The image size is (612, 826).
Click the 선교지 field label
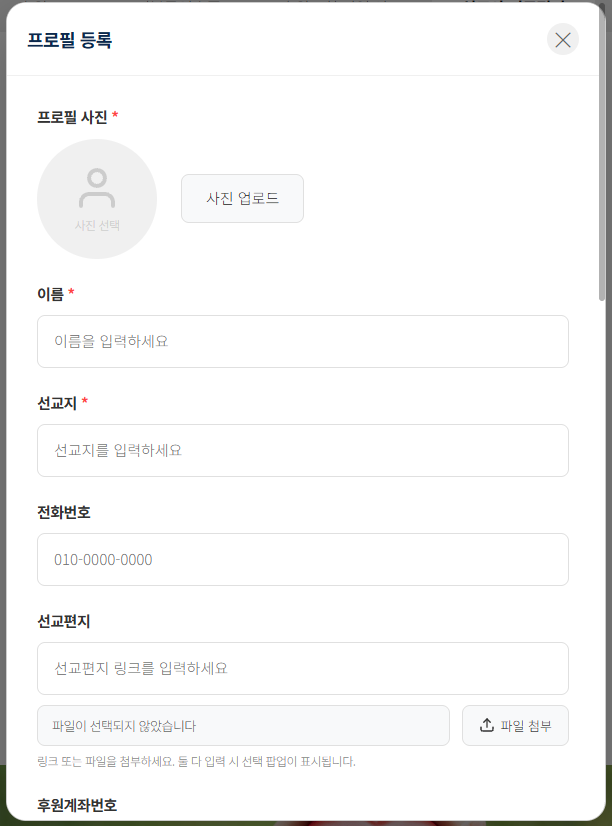pyautogui.click(x=57, y=403)
